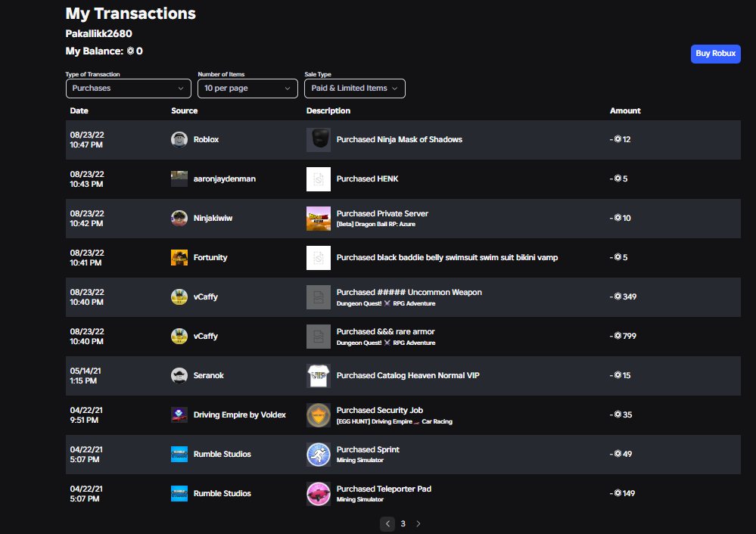Go to previous transactions page arrow
Viewport: 756px width, 534px height.
pos(387,524)
